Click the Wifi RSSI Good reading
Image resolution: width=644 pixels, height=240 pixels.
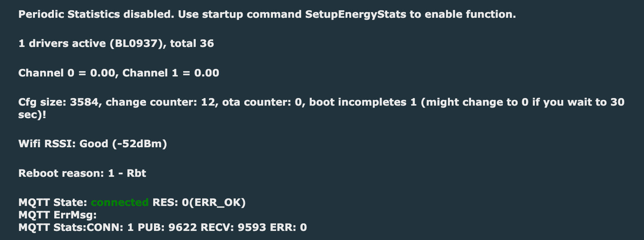(x=93, y=144)
